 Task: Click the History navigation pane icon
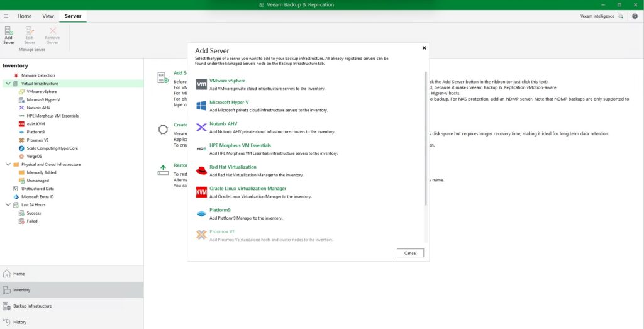click(6, 322)
